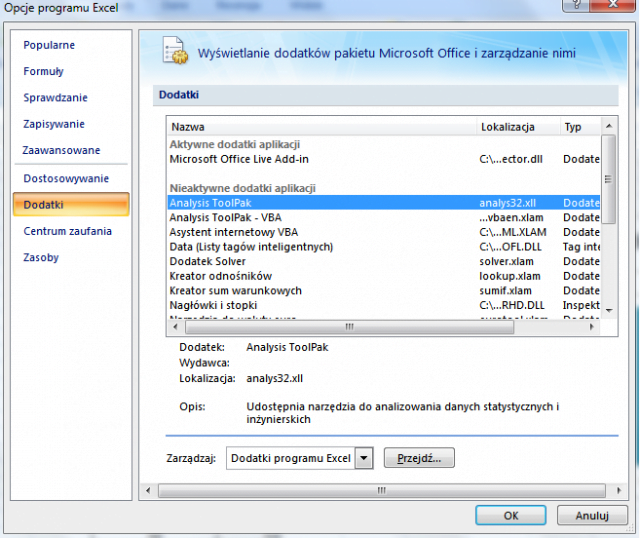Open the Zarządzaj dropdown arrow
The height and width of the screenshot is (538, 640).
tap(364, 458)
